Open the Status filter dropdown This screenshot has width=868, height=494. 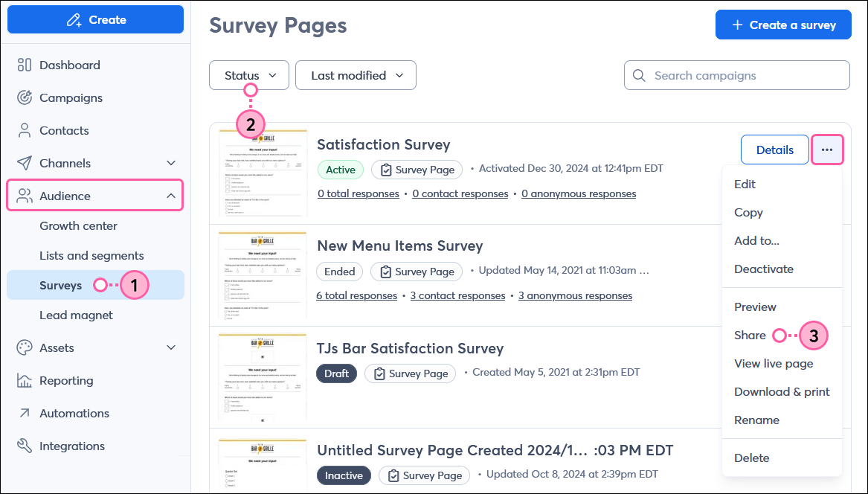pyautogui.click(x=248, y=75)
